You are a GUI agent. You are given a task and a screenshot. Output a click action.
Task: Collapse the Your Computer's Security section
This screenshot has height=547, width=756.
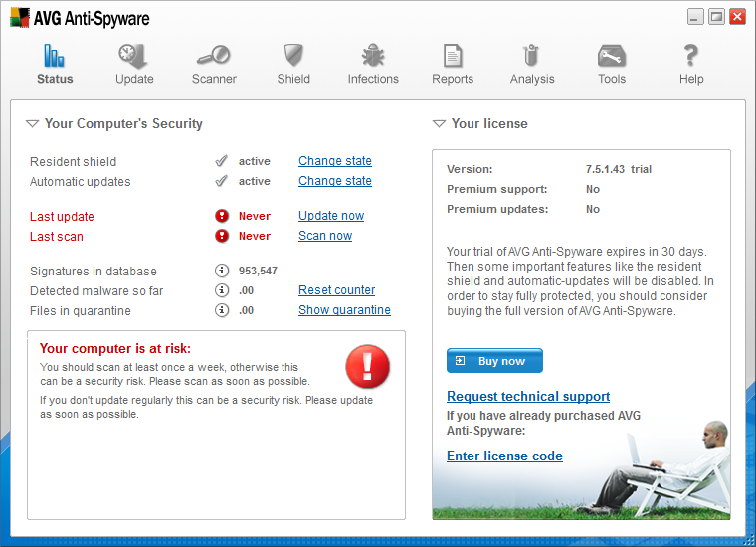coord(32,124)
